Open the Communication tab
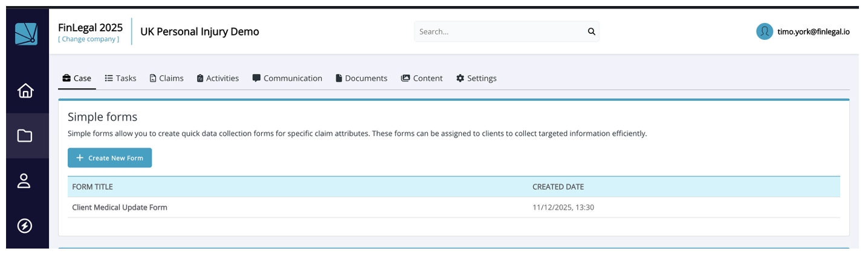The image size is (868, 257). tap(287, 78)
